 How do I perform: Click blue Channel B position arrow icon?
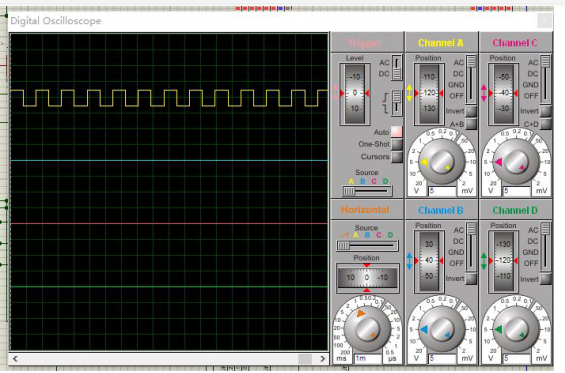[x=409, y=261]
